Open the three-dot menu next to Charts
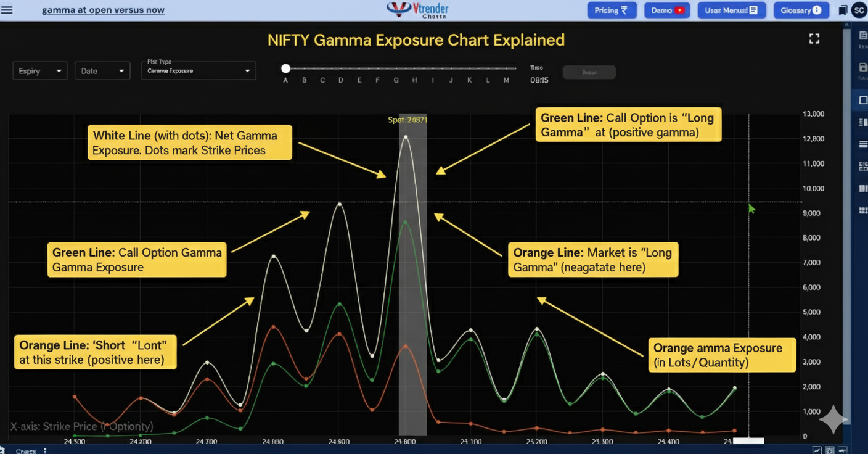The height and width of the screenshot is (454, 868). click(44, 451)
